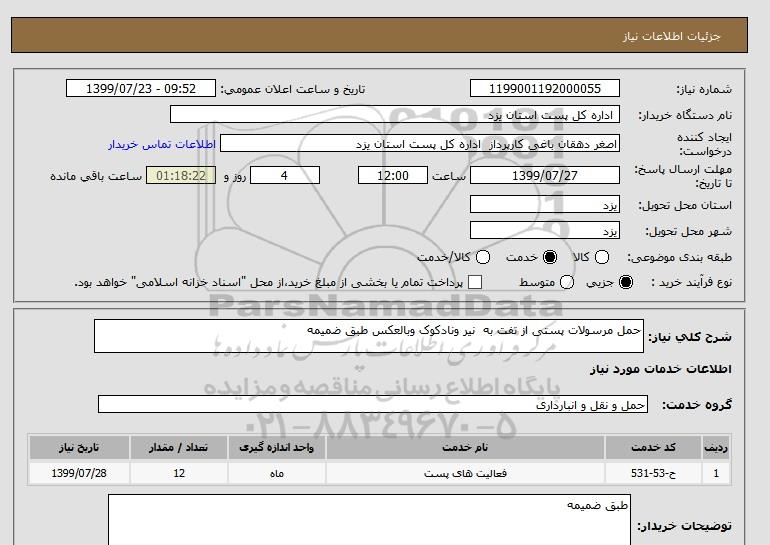Click the remaining days field showing 4

285,175
